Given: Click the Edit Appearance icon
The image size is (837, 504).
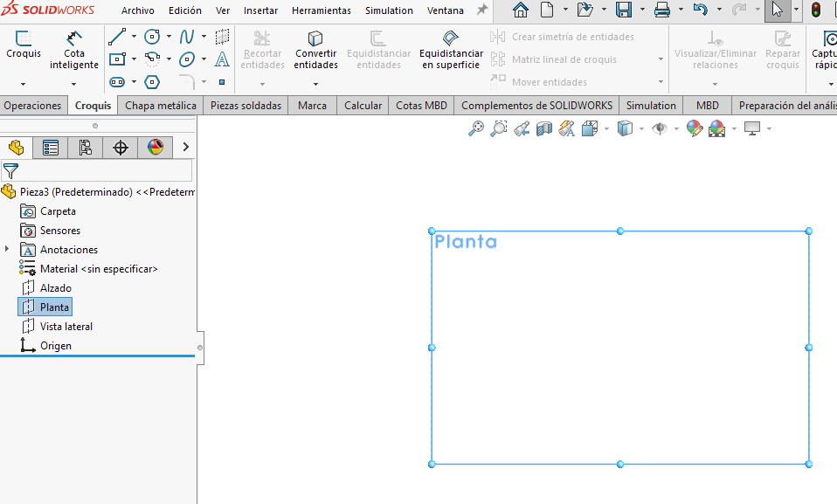Looking at the screenshot, I should click(694, 128).
